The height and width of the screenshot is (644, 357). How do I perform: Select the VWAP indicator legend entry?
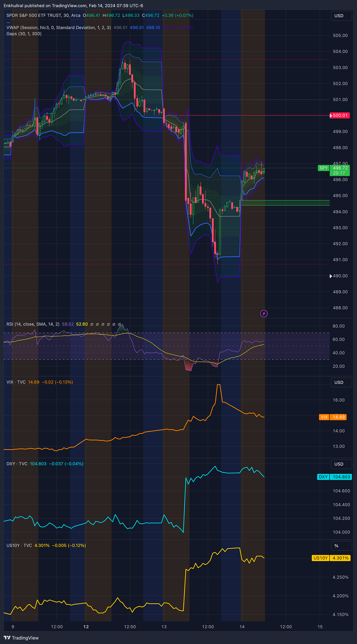pos(58,27)
